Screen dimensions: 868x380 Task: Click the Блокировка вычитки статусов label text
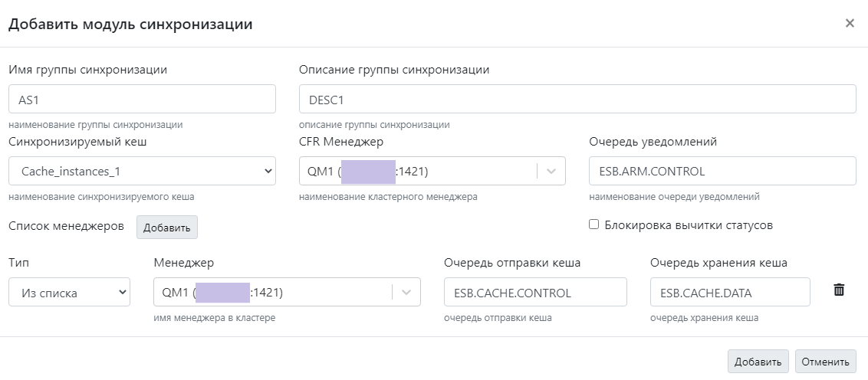click(x=688, y=225)
